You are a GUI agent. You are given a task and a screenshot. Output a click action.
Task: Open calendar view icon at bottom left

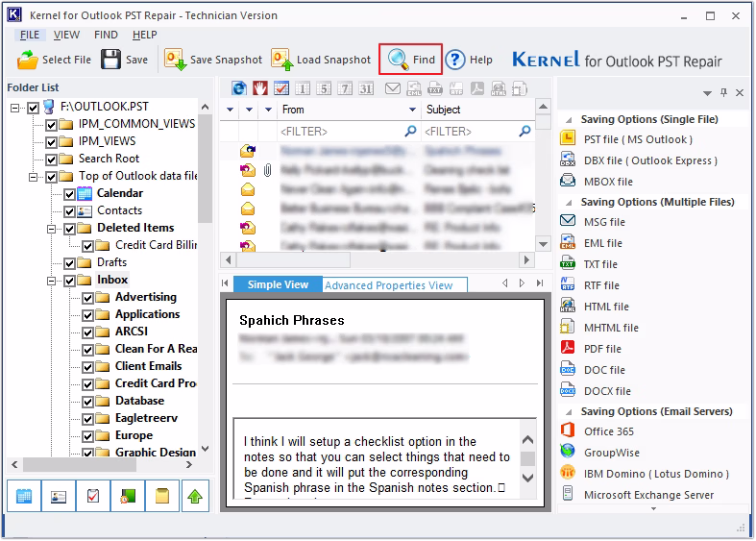[x=24, y=496]
